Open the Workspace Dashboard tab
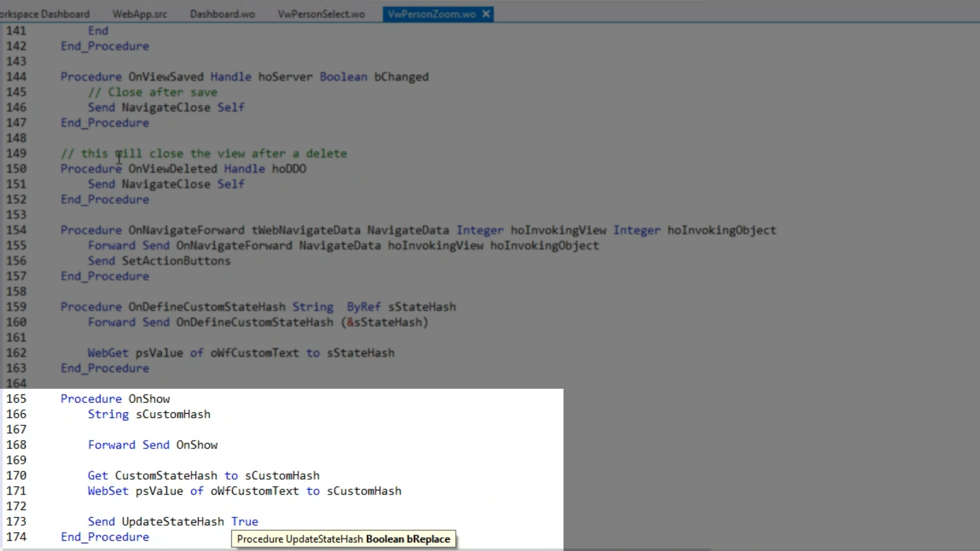980x551 pixels. pyautogui.click(x=44, y=14)
